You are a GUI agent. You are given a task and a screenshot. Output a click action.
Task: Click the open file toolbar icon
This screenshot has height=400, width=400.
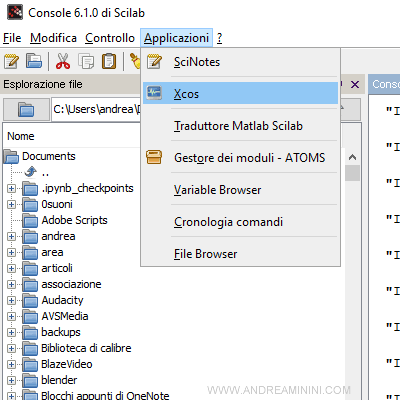click(x=34, y=62)
